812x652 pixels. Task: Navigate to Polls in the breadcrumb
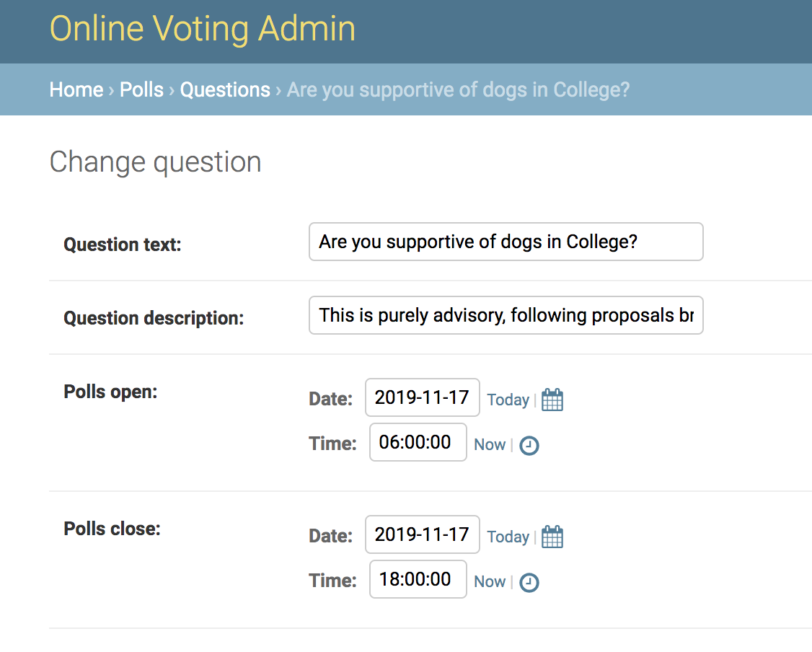pos(141,89)
